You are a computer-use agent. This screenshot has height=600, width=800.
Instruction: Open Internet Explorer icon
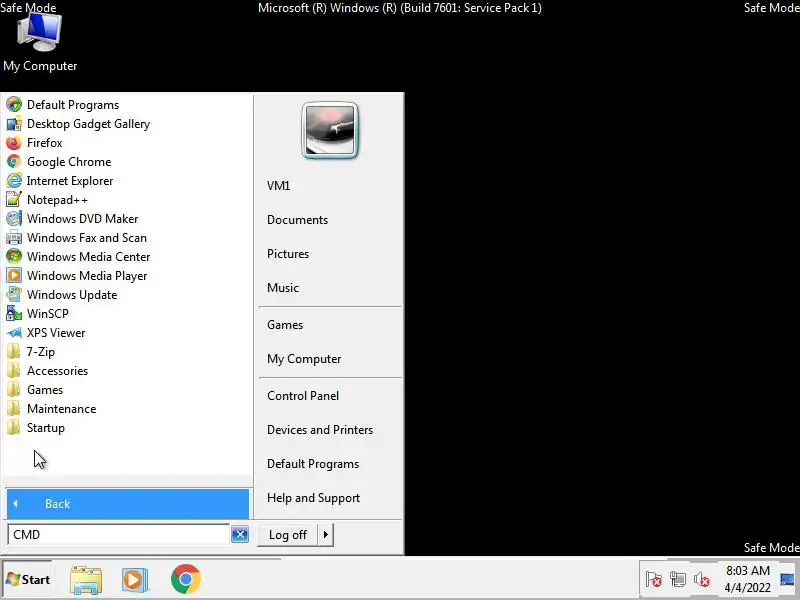(14, 181)
